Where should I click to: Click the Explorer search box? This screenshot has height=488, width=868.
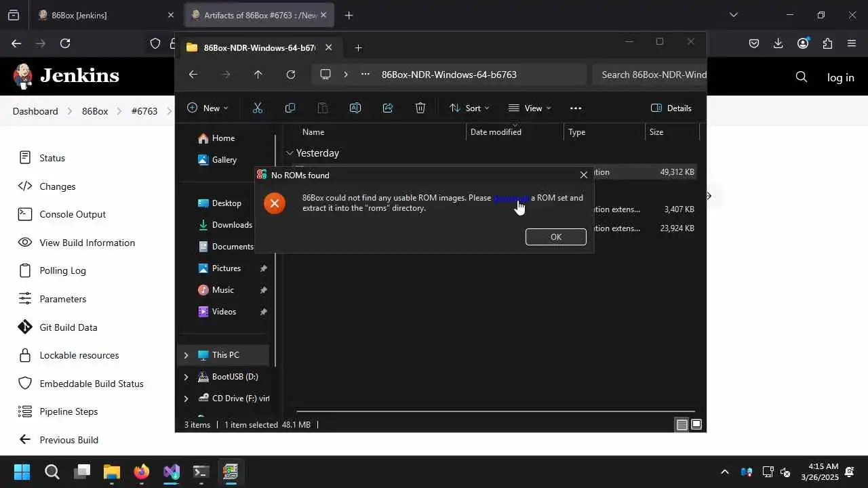[x=649, y=75]
